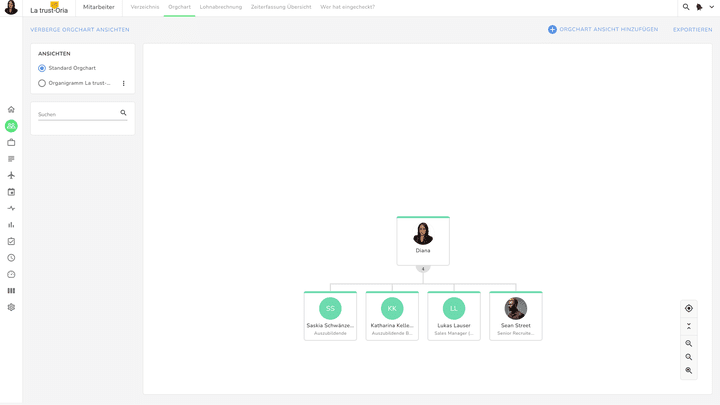The width and height of the screenshot is (720, 405).
Task: Click the briefcase icon in left sidebar
Action: click(x=11, y=143)
